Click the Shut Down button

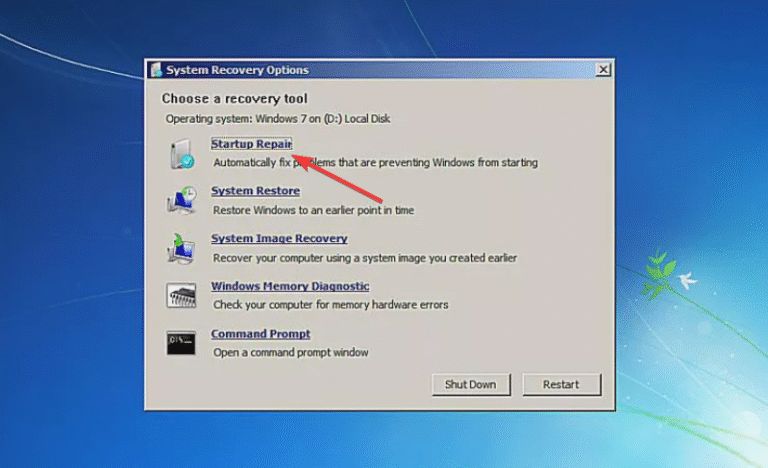pos(471,385)
